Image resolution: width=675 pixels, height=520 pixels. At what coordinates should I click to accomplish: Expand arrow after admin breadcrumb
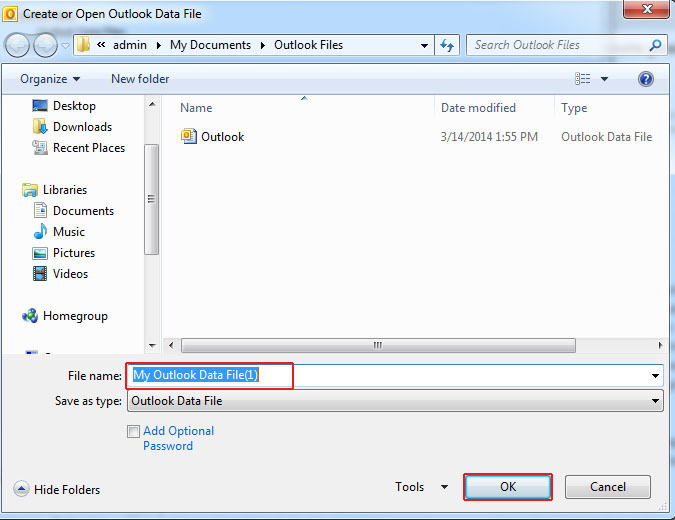click(159, 45)
